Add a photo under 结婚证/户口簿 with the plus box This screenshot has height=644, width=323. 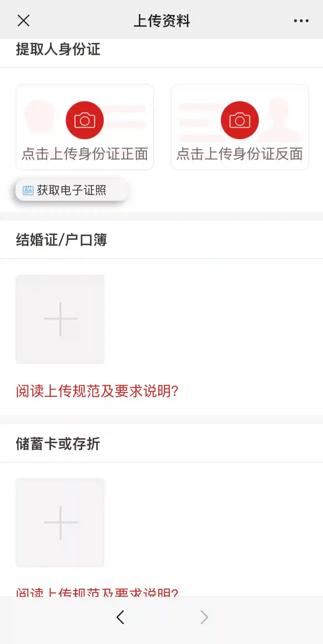click(60, 319)
